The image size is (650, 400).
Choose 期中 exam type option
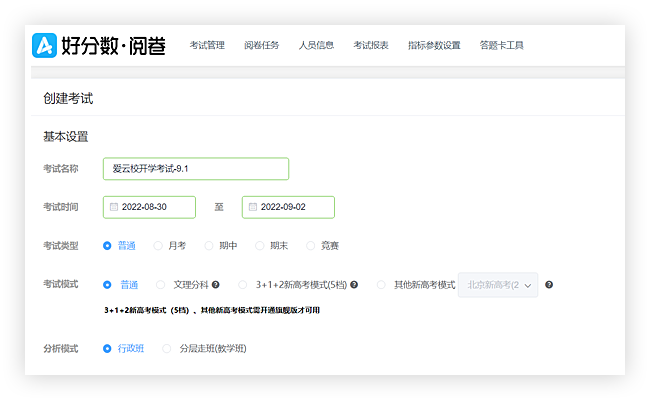[209, 245]
